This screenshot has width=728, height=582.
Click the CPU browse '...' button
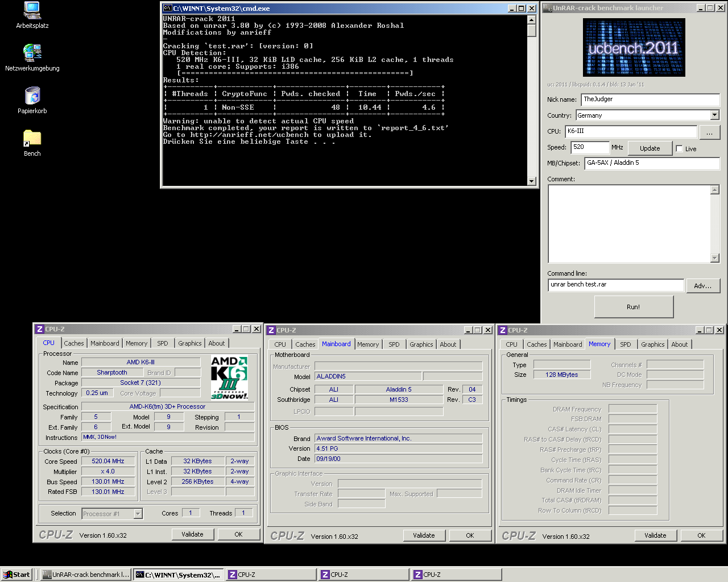pos(709,132)
